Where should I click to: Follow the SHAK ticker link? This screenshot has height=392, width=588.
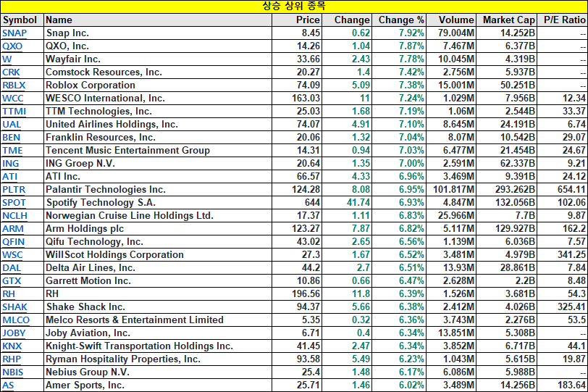pos(14,306)
